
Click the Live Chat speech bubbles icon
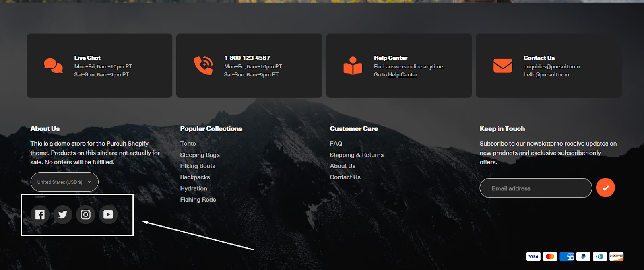(53, 66)
